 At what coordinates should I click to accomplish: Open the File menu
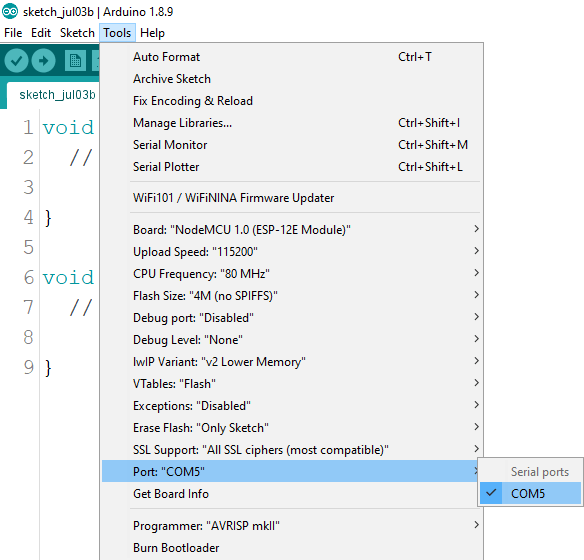click(13, 33)
